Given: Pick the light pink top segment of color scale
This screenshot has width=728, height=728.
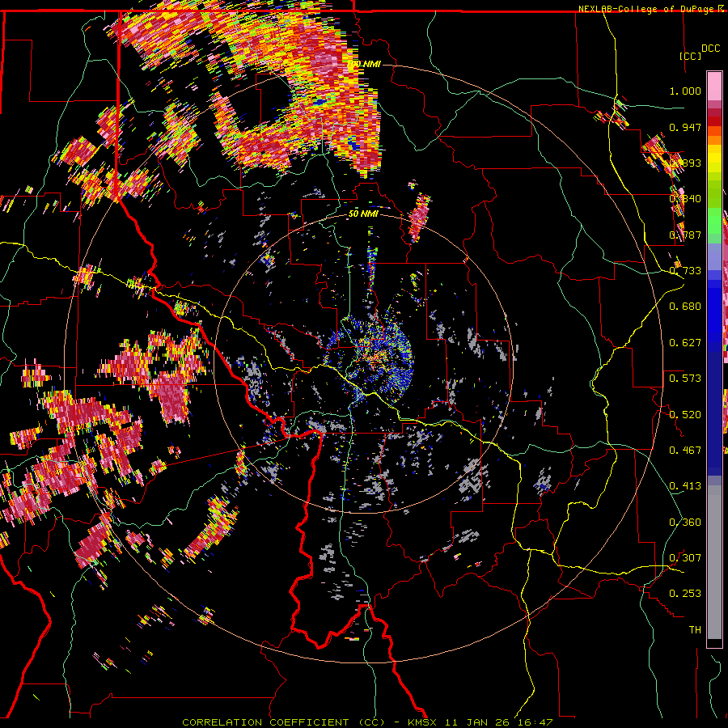Looking at the screenshot, I should pyautogui.click(x=714, y=86).
